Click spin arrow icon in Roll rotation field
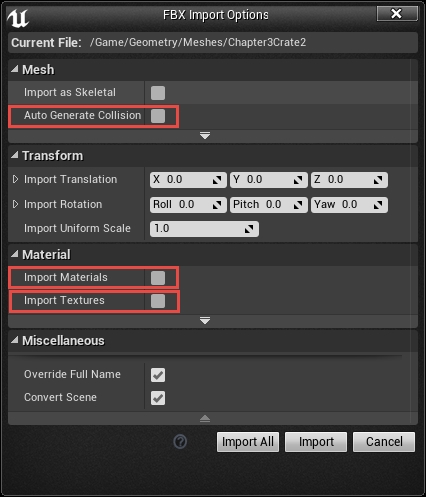Image resolution: width=426 pixels, height=497 pixels. [x=217, y=205]
